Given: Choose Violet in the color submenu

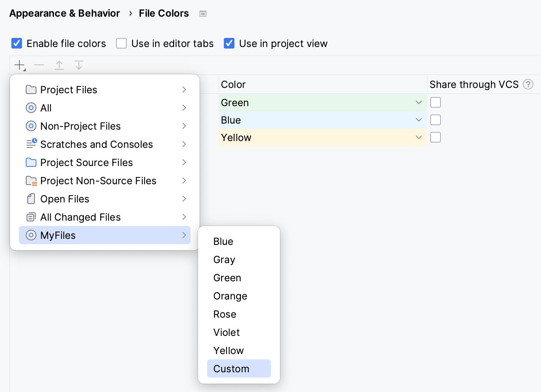Looking at the screenshot, I should [226, 332].
